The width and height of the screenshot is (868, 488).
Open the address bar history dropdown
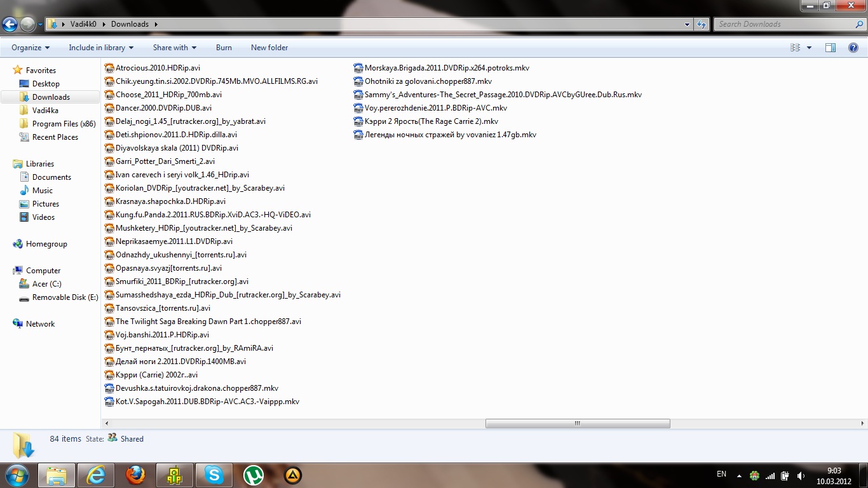pyautogui.click(x=688, y=24)
